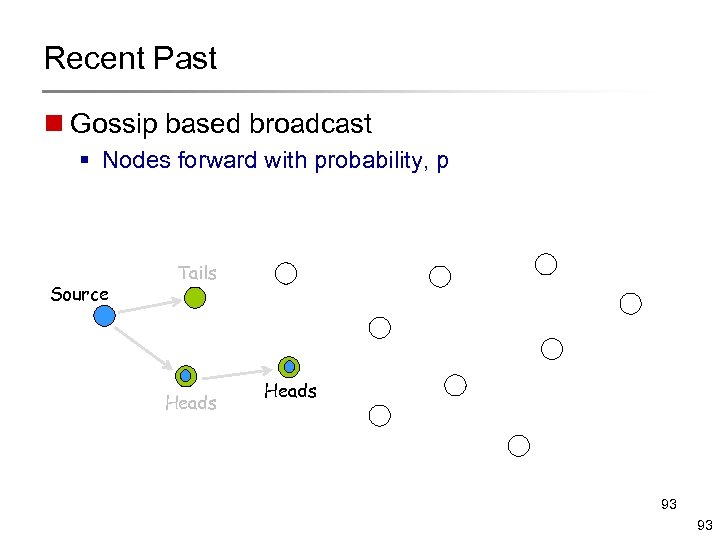Click the topmost empty circle node
The height and width of the screenshot is (540, 720).
point(546,264)
